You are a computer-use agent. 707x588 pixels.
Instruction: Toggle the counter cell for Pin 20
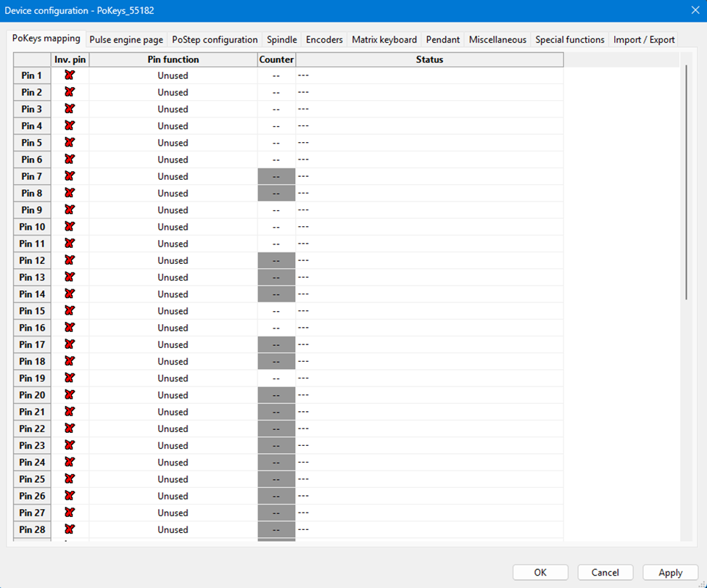coord(276,395)
